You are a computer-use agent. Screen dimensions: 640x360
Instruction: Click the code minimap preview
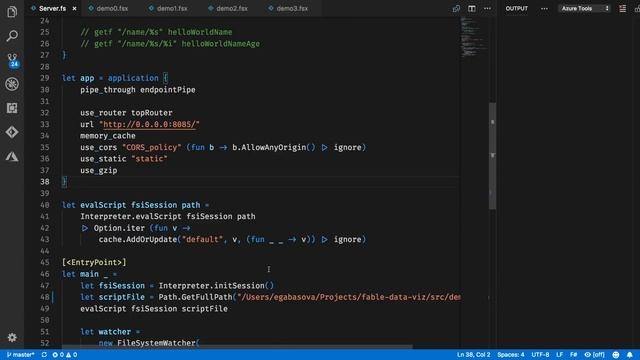click(x=473, y=37)
